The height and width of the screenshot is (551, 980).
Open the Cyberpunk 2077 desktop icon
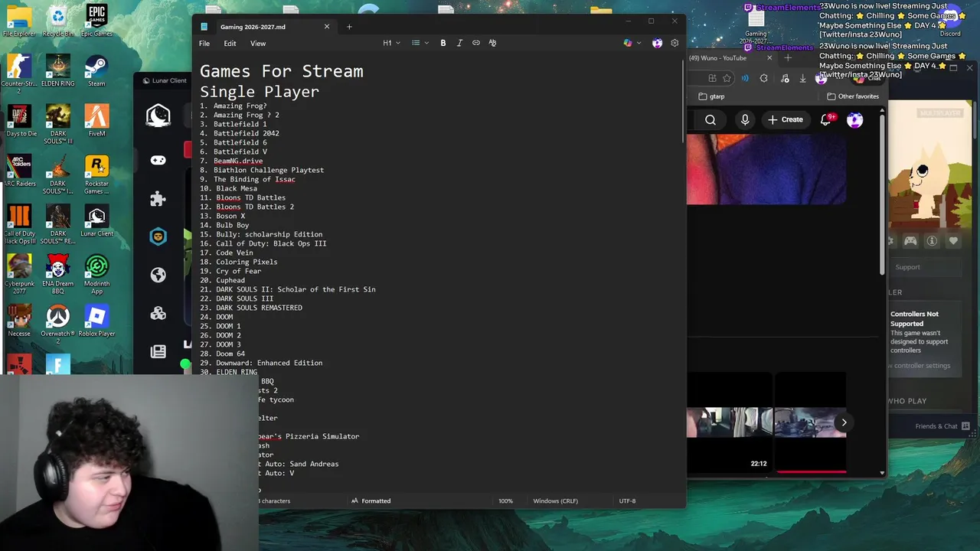[19, 274]
